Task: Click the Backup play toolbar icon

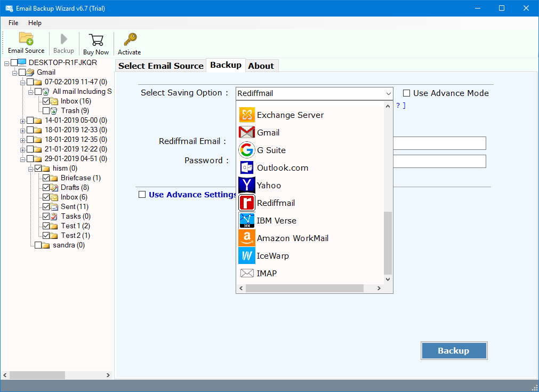Action: pyautogui.click(x=63, y=39)
